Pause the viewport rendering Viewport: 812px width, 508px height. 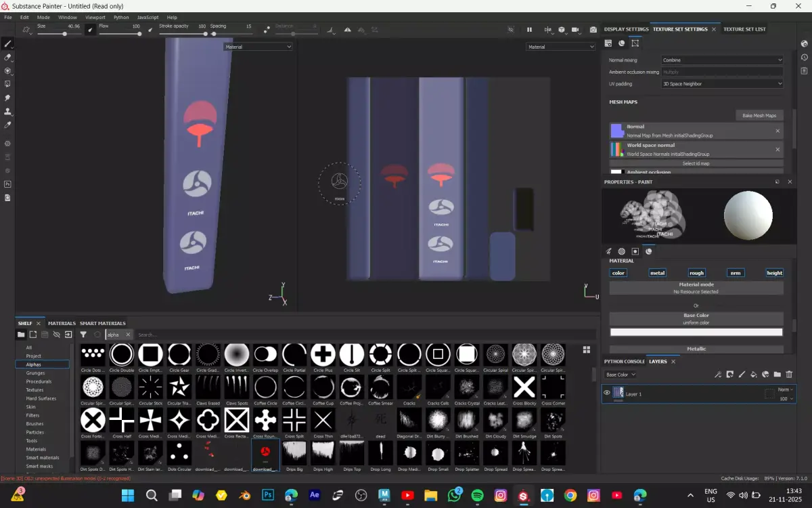coord(529,30)
